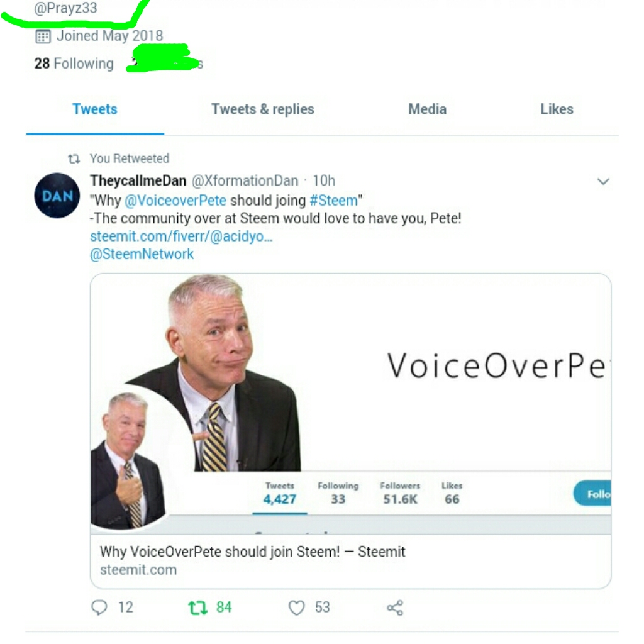Click the reply speech bubble icon

99,608
